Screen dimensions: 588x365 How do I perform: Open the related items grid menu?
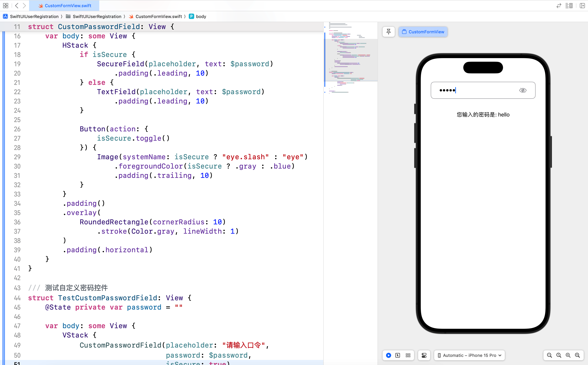(6, 6)
